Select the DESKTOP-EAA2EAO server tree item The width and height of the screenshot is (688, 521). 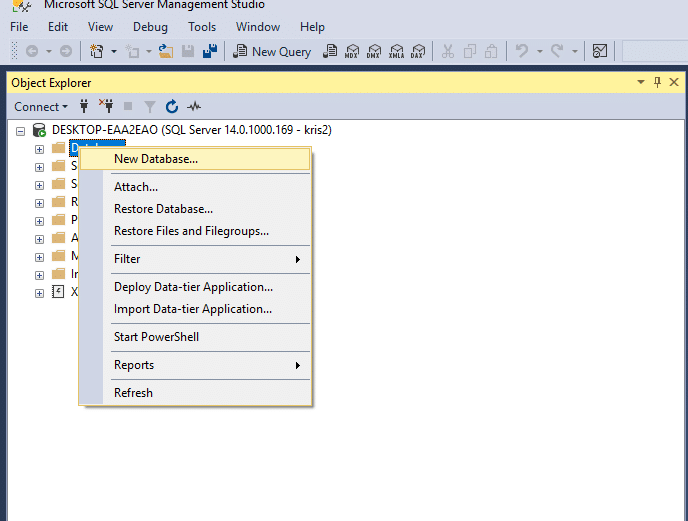(x=192, y=130)
